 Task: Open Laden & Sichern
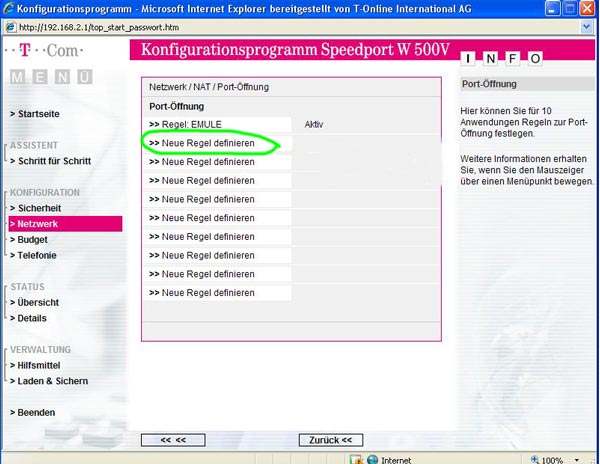click(x=49, y=381)
